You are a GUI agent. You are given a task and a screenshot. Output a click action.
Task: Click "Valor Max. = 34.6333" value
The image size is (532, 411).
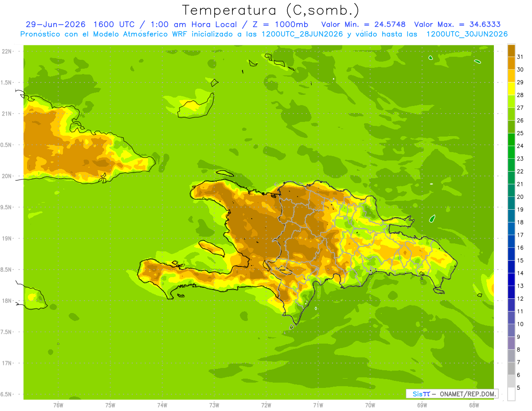coord(458,24)
